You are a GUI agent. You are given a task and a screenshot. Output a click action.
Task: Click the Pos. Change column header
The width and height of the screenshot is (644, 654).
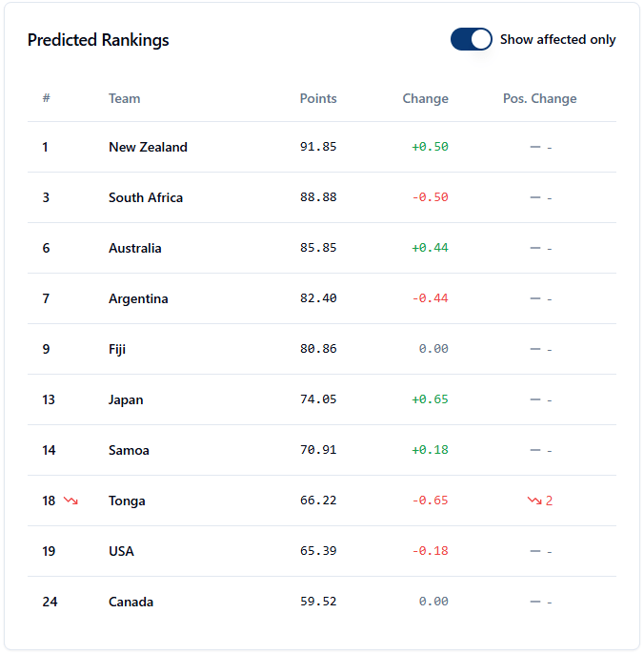[x=539, y=98]
